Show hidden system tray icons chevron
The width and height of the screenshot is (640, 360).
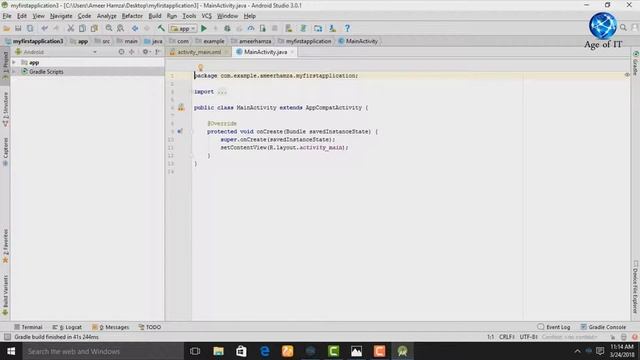point(577,351)
